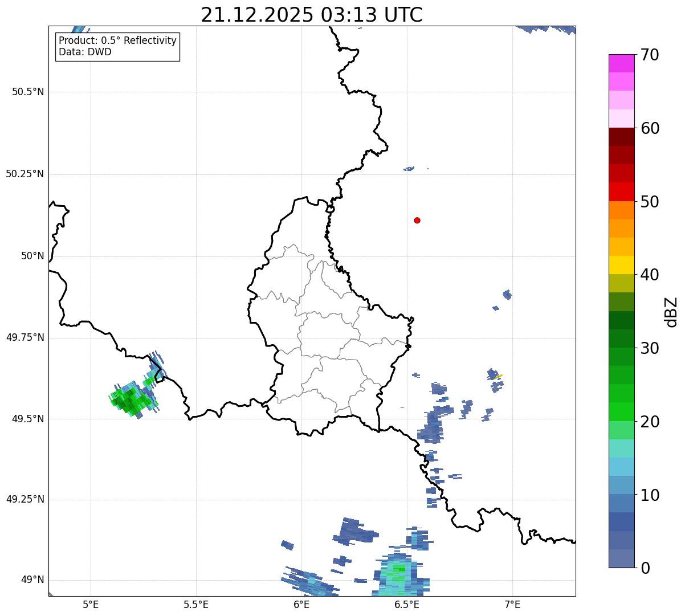The image size is (685, 616).
Task: Select the red station marker dot
Action: [417, 220]
